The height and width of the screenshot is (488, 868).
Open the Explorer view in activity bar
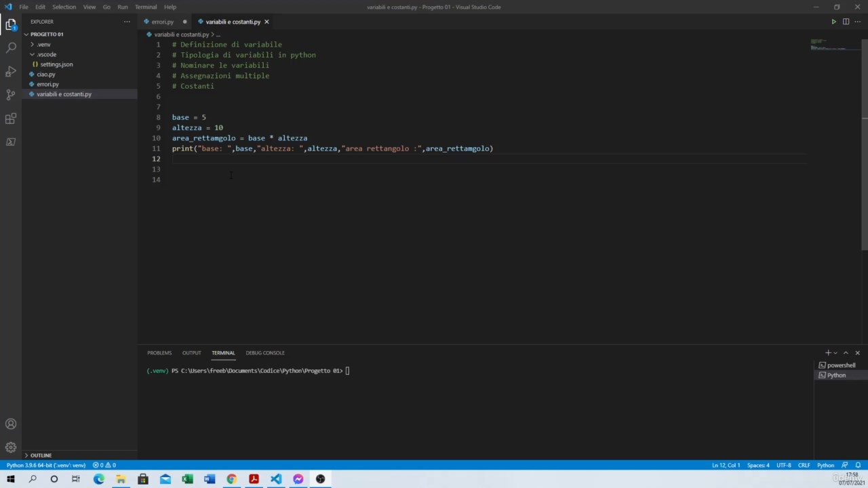coord(11,25)
